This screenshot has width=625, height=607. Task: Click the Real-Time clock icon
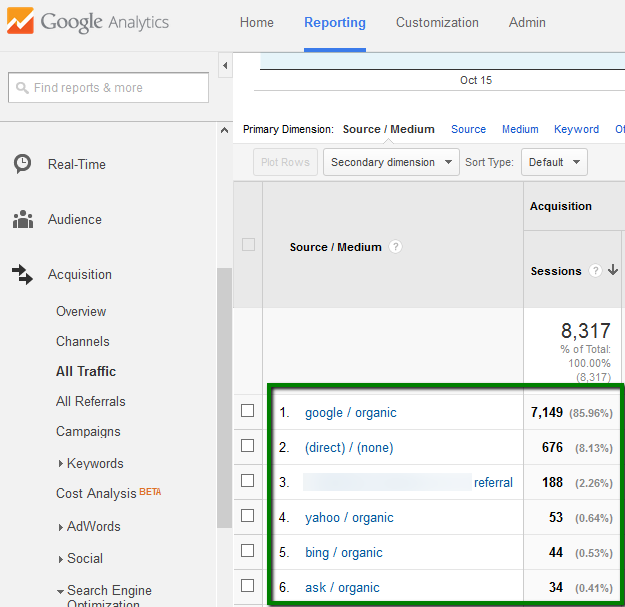click(x=23, y=163)
